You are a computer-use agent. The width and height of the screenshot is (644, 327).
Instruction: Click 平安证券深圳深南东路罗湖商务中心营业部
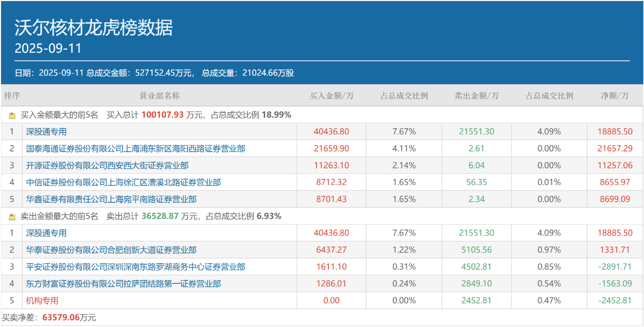(x=135, y=267)
